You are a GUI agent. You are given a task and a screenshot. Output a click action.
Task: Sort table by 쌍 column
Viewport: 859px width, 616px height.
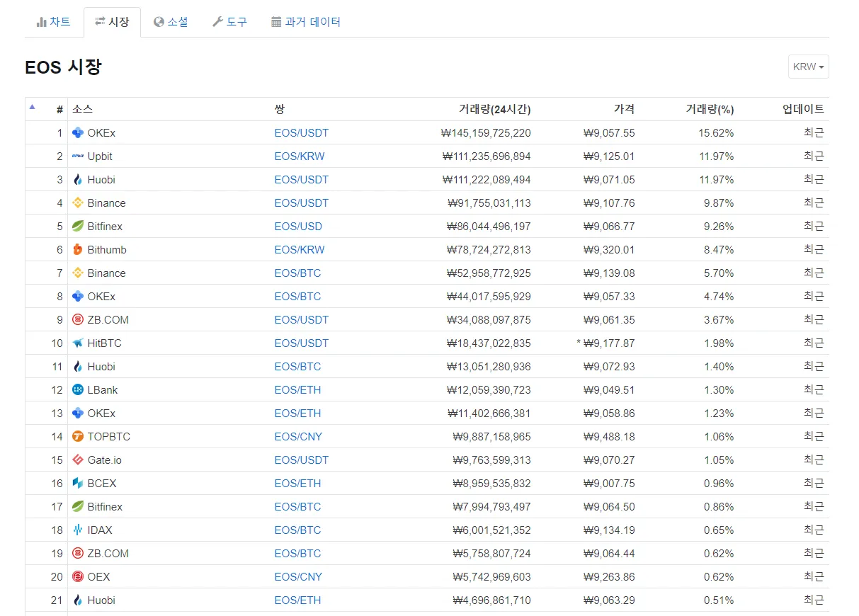280,109
